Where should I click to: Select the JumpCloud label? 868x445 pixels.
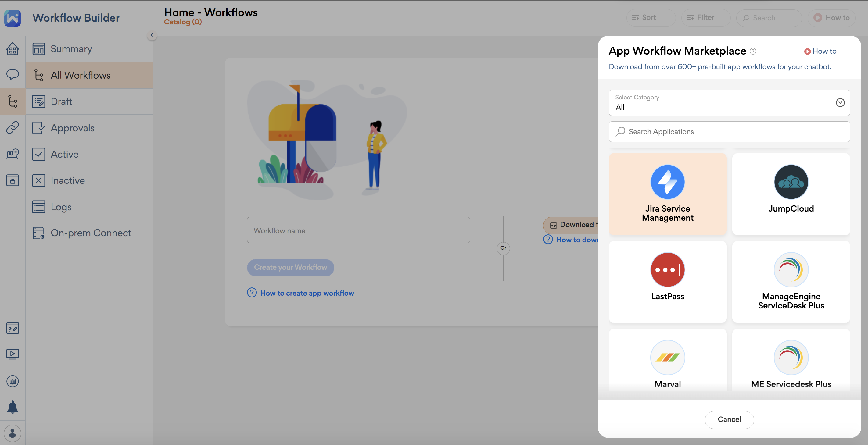pyautogui.click(x=791, y=208)
